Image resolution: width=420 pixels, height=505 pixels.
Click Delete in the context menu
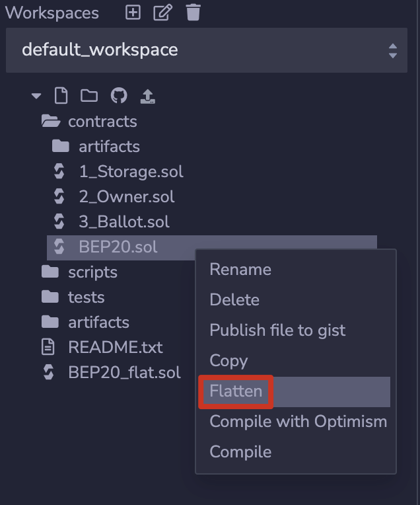234,300
